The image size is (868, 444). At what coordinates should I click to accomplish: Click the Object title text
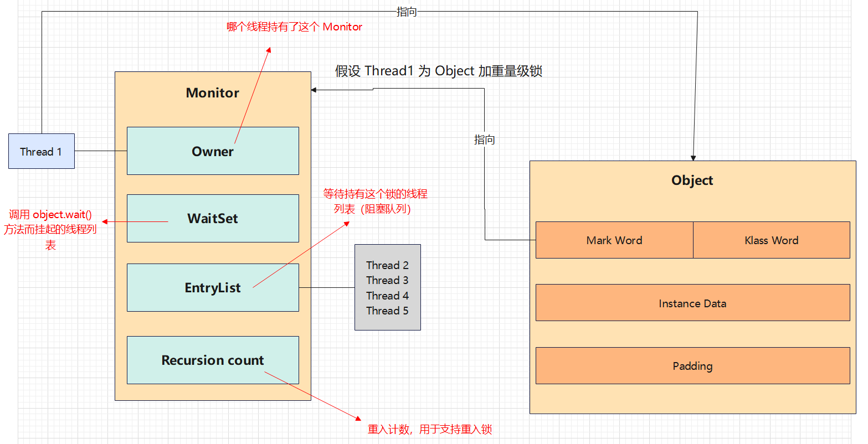692,180
